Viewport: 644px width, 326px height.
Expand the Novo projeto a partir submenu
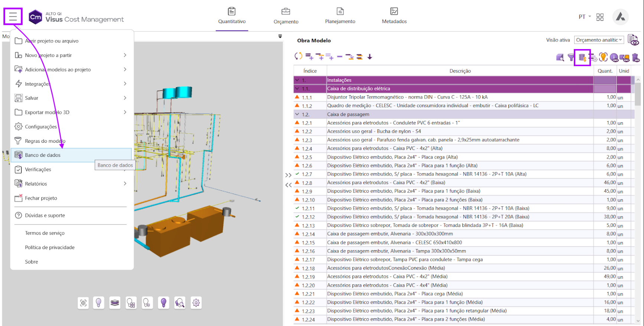coord(125,55)
